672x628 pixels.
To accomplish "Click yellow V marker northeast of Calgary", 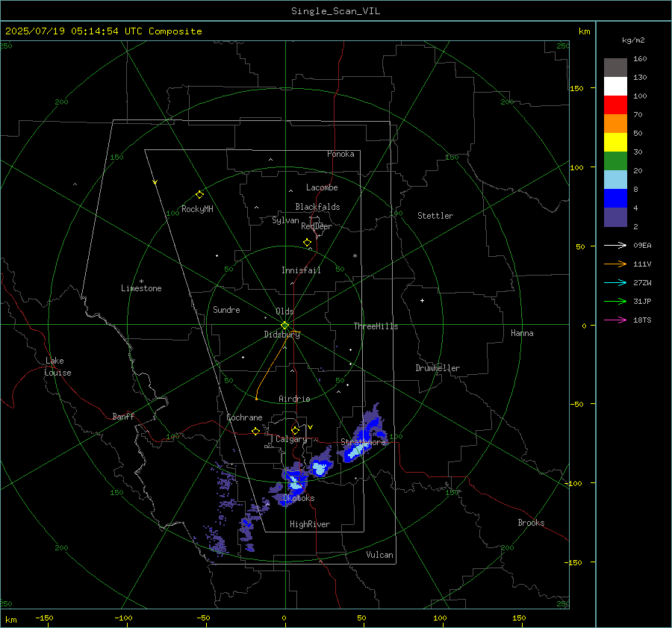I will pyautogui.click(x=310, y=427).
